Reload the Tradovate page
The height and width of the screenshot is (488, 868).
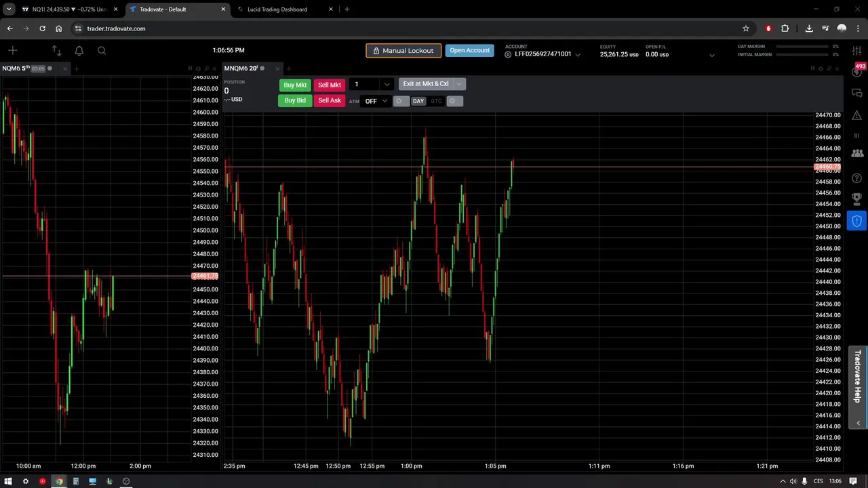(42, 28)
